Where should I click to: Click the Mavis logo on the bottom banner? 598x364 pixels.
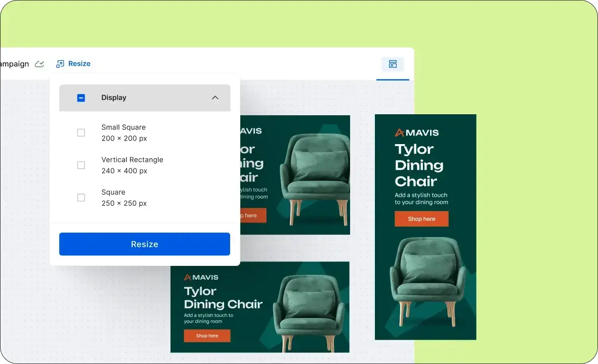click(x=201, y=278)
